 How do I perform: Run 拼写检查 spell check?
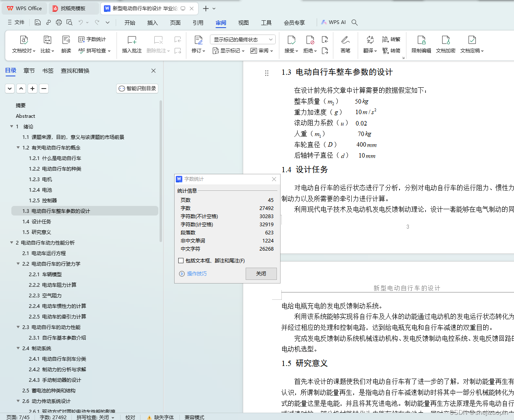(x=94, y=51)
